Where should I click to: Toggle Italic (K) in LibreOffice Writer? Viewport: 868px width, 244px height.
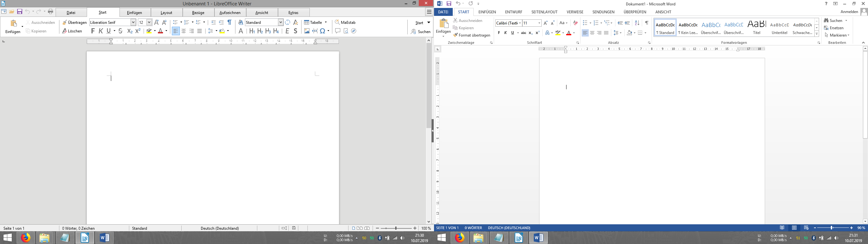(101, 31)
